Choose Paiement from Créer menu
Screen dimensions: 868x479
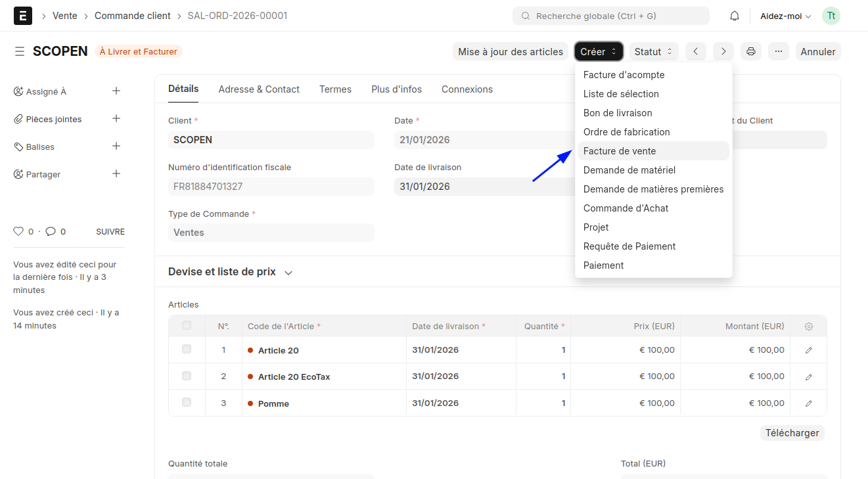point(654,265)
